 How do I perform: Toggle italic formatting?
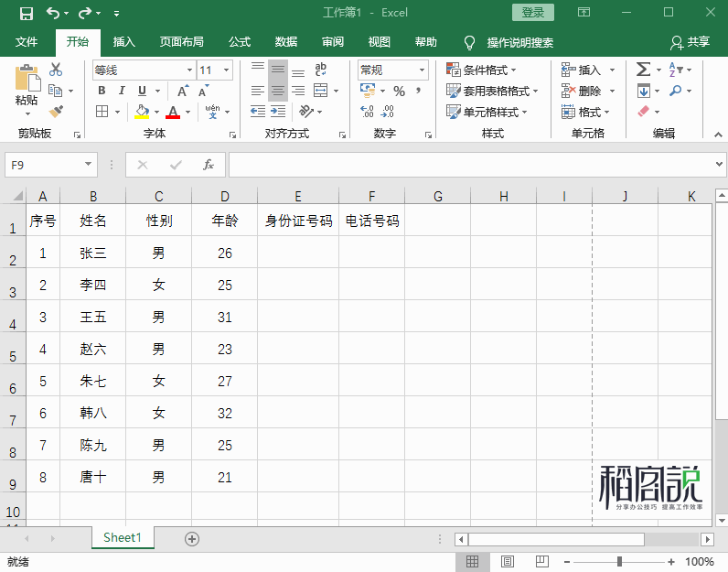click(x=122, y=91)
